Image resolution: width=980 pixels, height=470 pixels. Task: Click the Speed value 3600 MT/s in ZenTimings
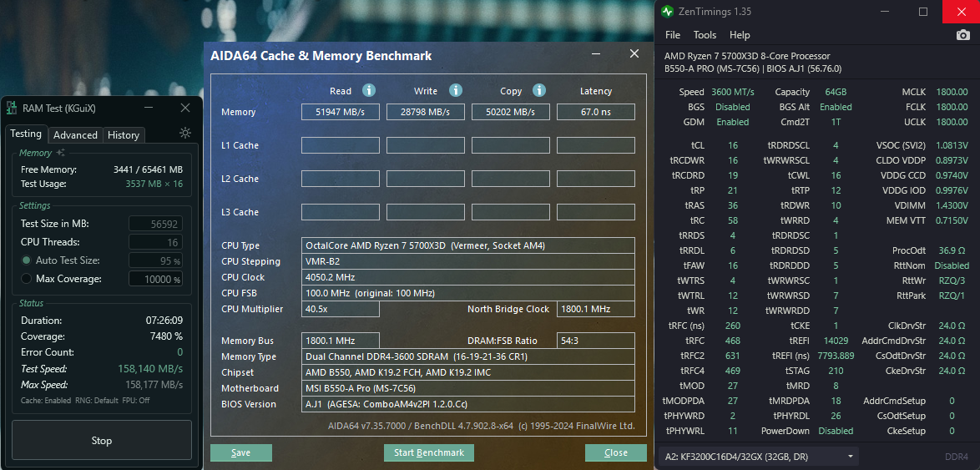(x=733, y=92)
